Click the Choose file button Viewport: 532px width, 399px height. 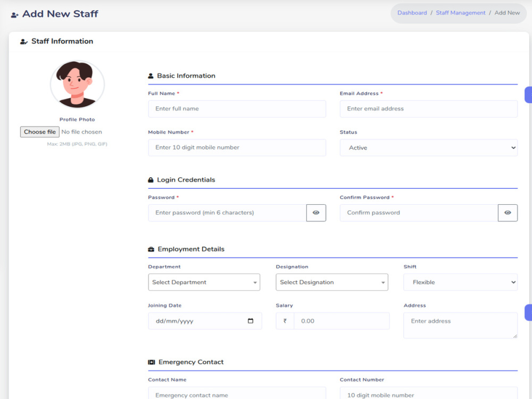[x=40, y=132]
